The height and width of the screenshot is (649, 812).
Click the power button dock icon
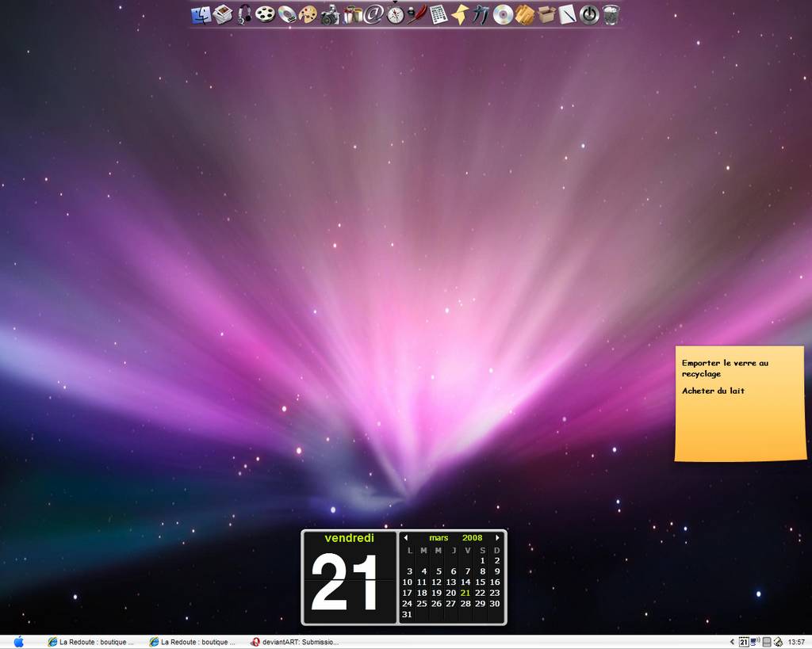tap(589, 14)
